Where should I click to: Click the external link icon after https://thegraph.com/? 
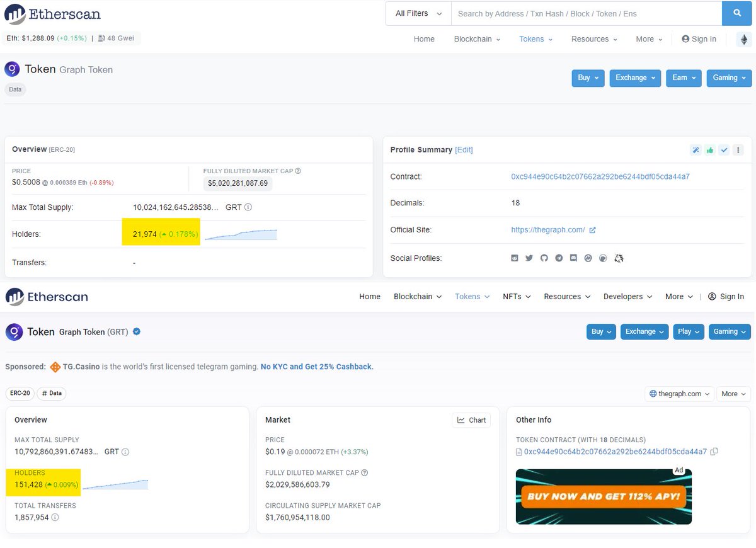click(x=592, y=230)
